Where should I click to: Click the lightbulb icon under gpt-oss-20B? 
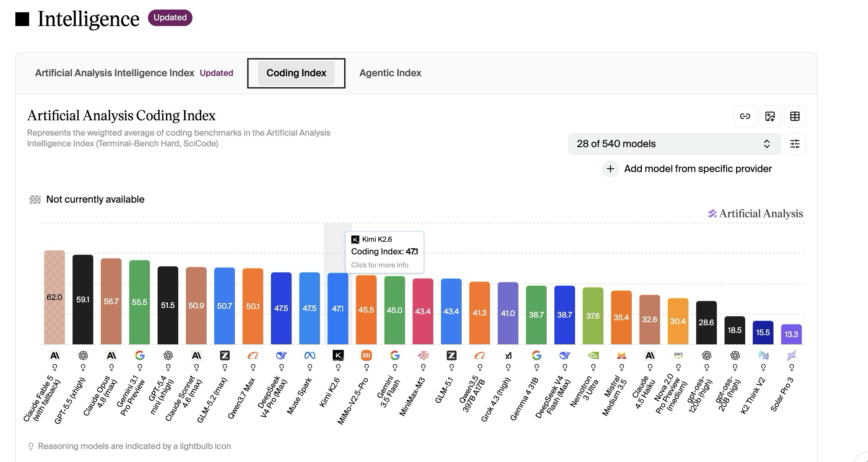[x=735, y=368]
